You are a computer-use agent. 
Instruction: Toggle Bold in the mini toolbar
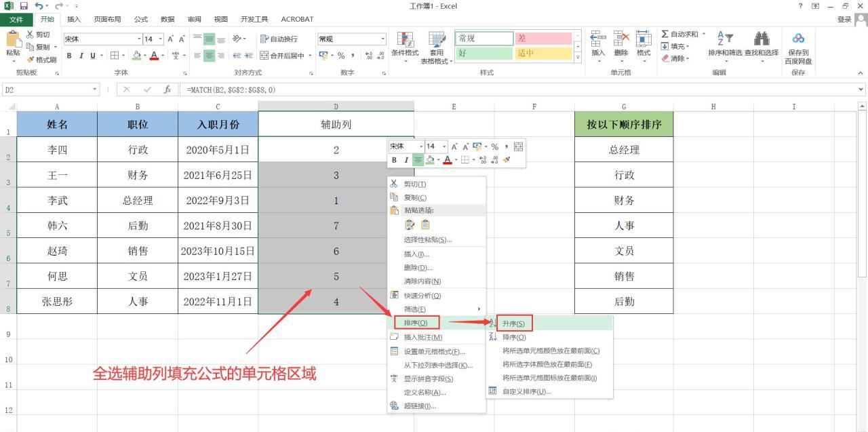(x=394, y=160)
